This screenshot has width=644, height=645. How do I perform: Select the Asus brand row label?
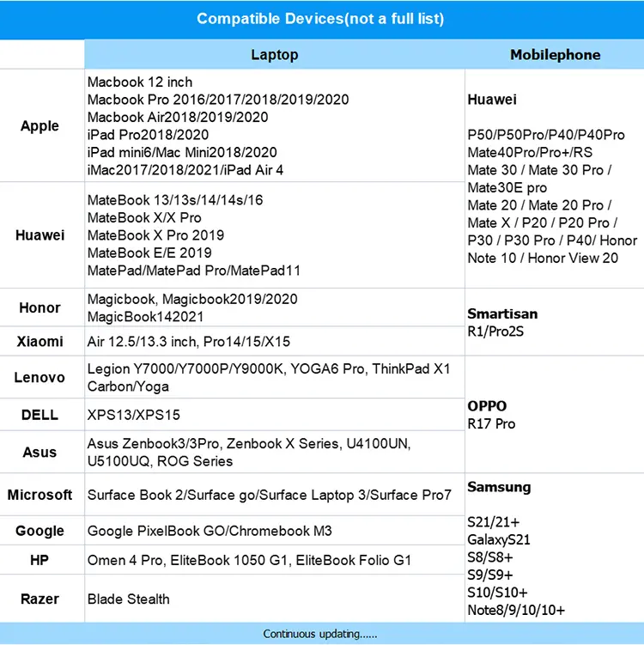pos(39,453)
